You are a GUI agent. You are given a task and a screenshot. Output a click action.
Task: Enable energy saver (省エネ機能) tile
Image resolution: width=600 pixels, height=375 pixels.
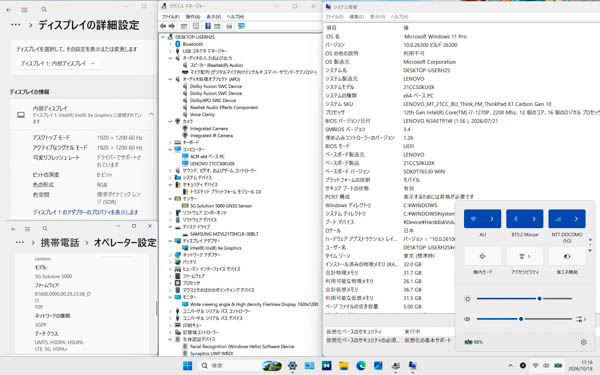coord(567,256)
